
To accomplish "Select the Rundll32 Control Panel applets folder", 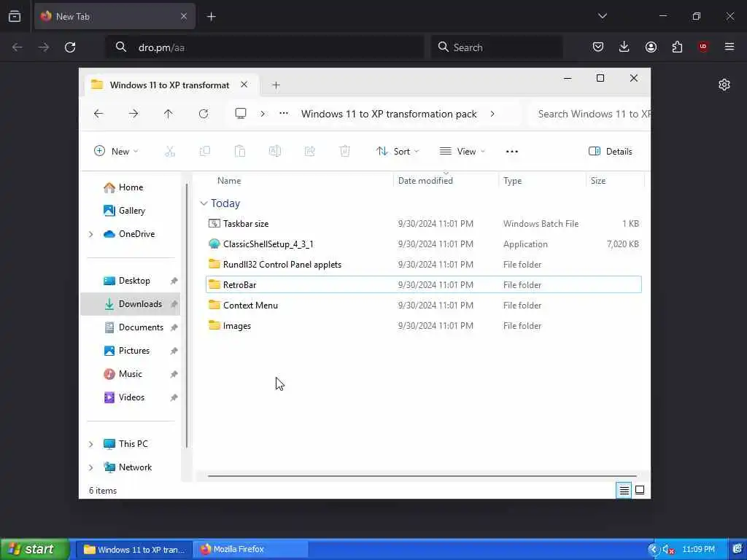I will pyautogui.click(x=424, y=264).
